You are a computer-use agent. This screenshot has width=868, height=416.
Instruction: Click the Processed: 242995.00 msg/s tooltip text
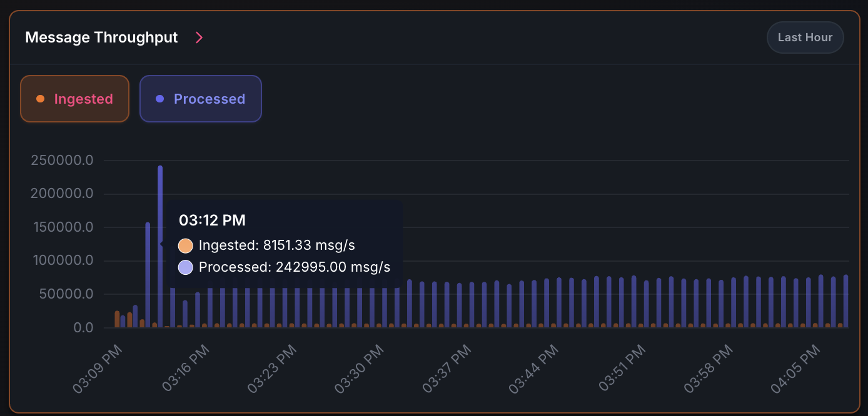click(294, 267)
